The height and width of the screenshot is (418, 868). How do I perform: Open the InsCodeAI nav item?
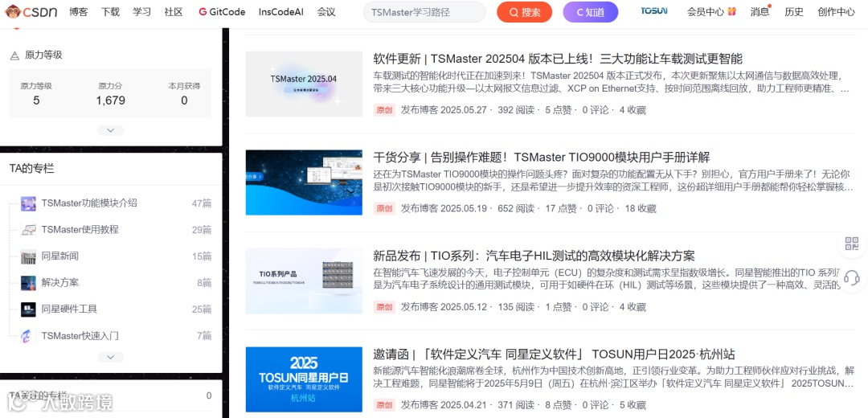(x=281, y=11)
